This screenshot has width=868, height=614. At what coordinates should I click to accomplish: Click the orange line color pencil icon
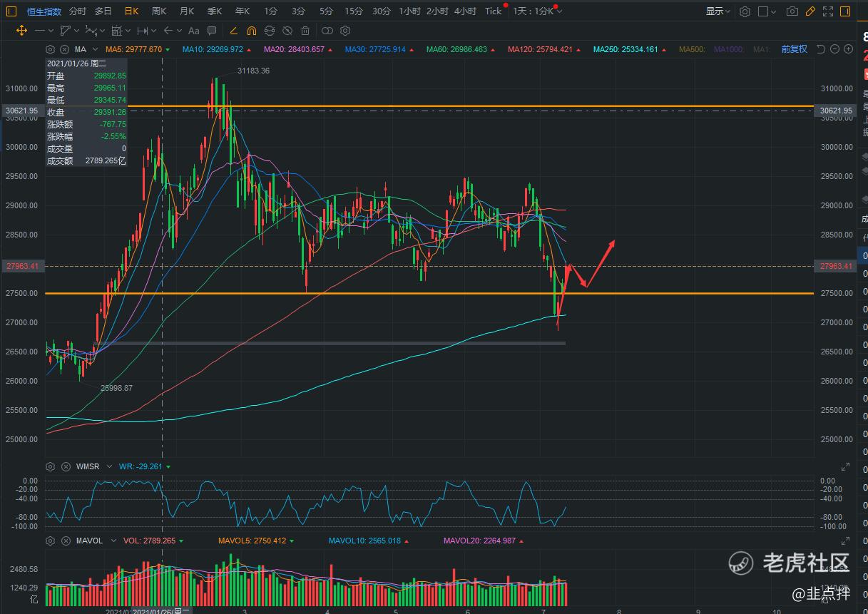(233, 31)
